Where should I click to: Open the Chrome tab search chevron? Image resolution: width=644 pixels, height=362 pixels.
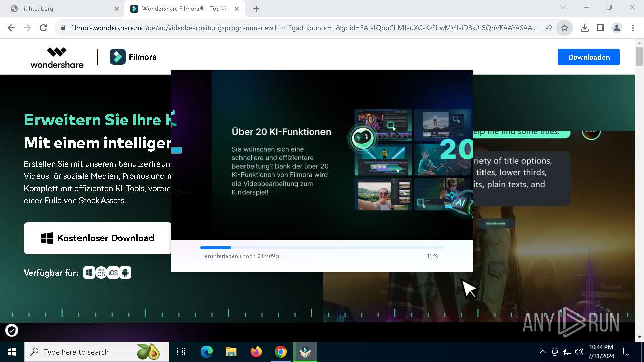[563, 7]
